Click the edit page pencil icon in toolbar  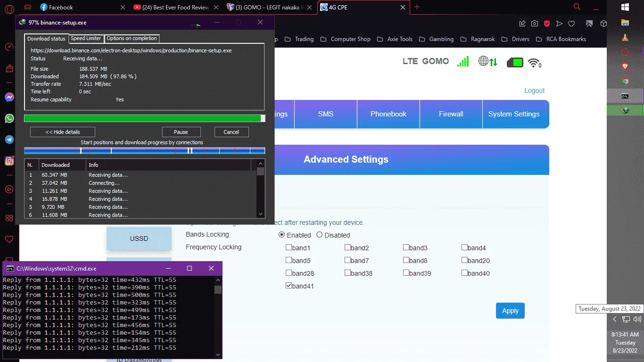point(522,24)
